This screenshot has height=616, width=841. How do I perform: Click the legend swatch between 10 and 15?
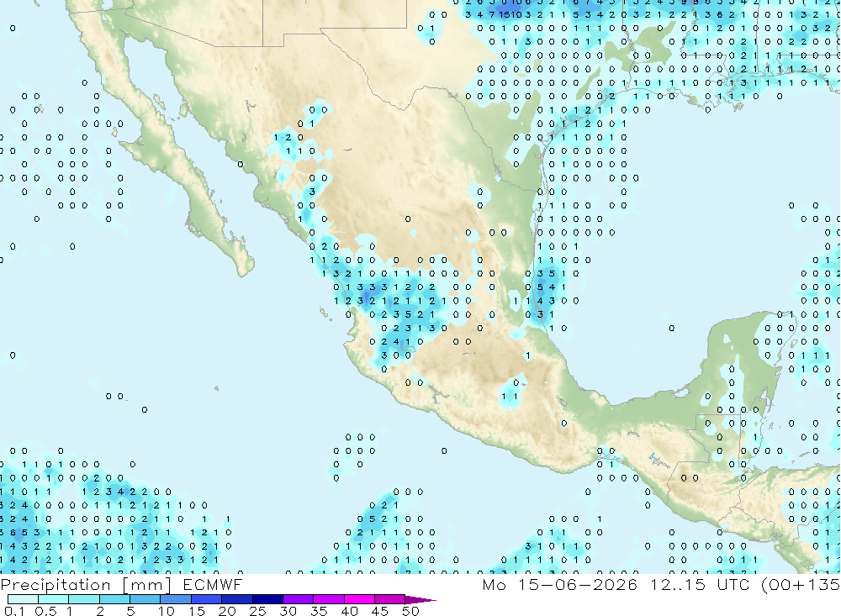176,599
